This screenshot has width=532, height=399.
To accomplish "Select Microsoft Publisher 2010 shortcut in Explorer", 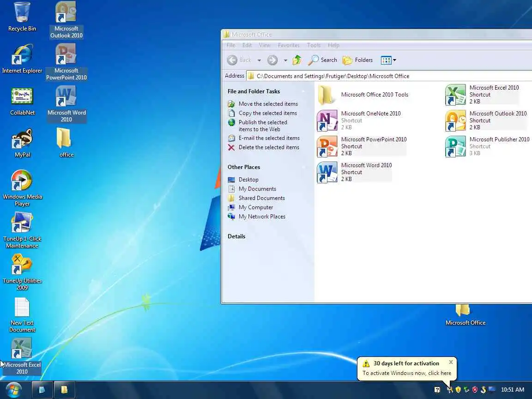I will tap(488, 146).
